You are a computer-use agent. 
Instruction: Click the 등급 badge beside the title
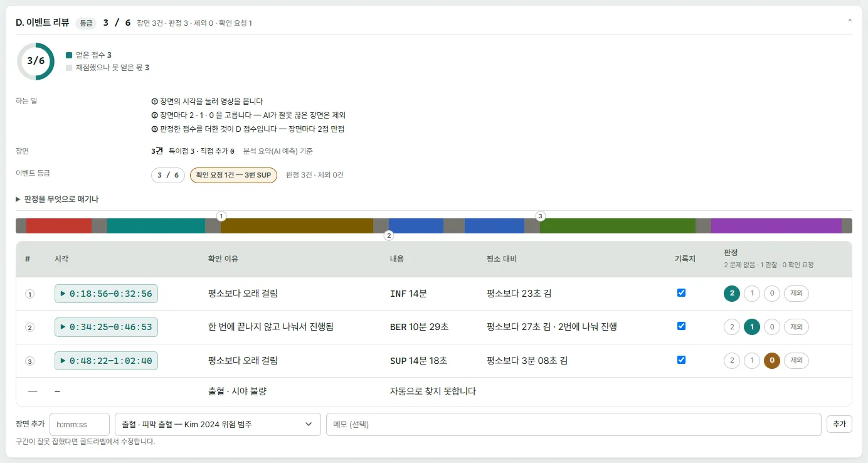click(86, 23)
